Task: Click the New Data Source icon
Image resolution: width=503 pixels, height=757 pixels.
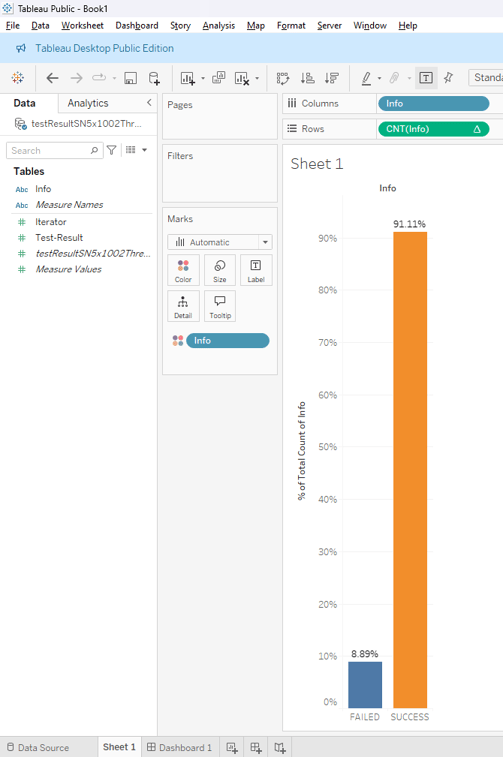Action: pos(154,78)
